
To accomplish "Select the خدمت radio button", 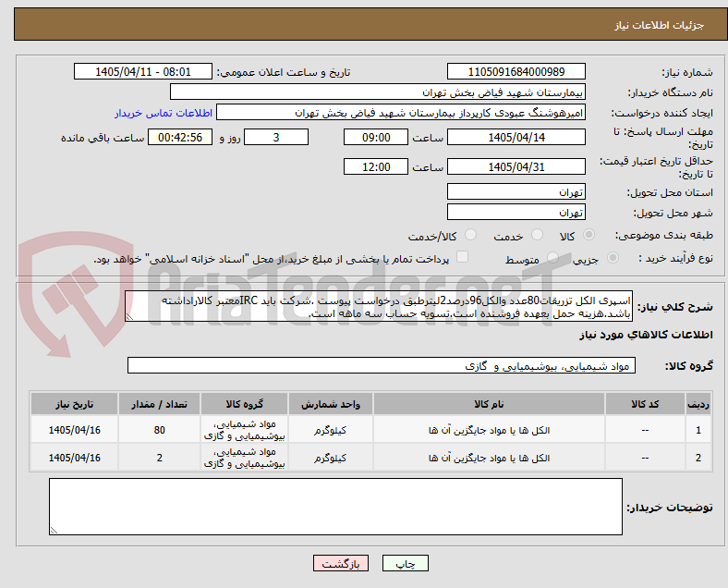I will [537, 235].
